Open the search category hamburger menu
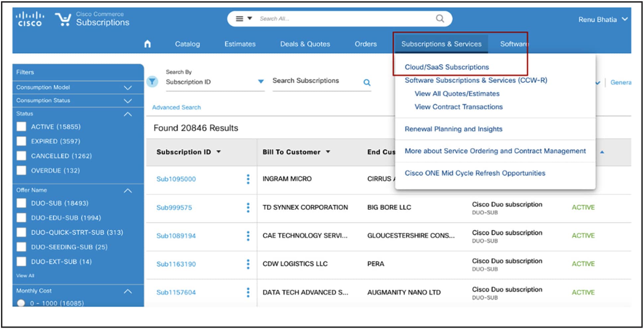The image size is (644, 329). [x=239, y=19]
